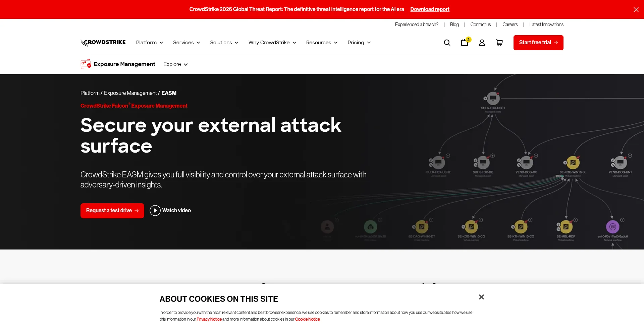Select the SULK-FOX-USR2 node in graph
644x333 pixels.
438,163
